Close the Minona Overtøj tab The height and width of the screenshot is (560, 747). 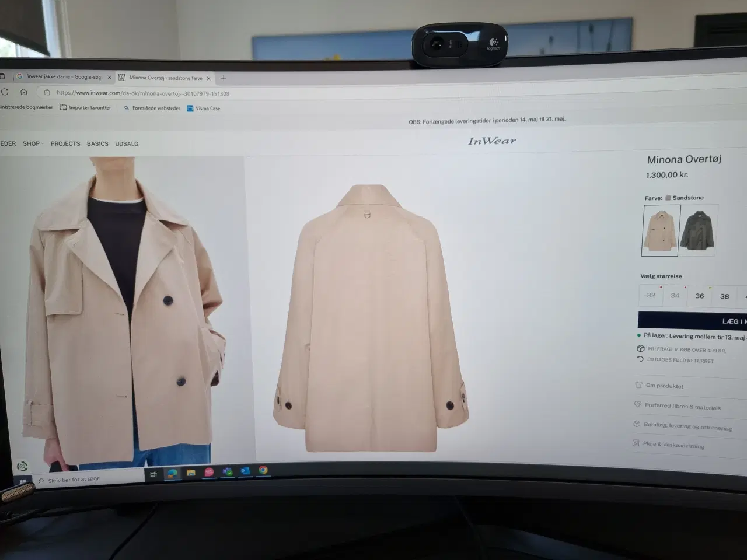pyautogui.click(x=208, y=78)
